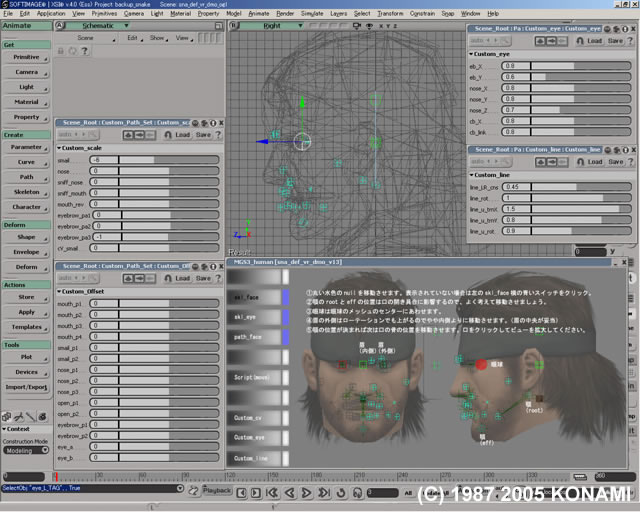Go to first frame in playback controls
The height and width of the screenshot is (512, 640).
click(x=272, y=493)
